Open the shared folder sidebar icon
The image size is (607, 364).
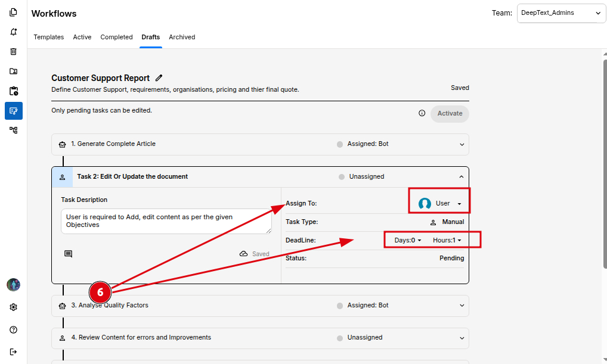coord(13,71)
